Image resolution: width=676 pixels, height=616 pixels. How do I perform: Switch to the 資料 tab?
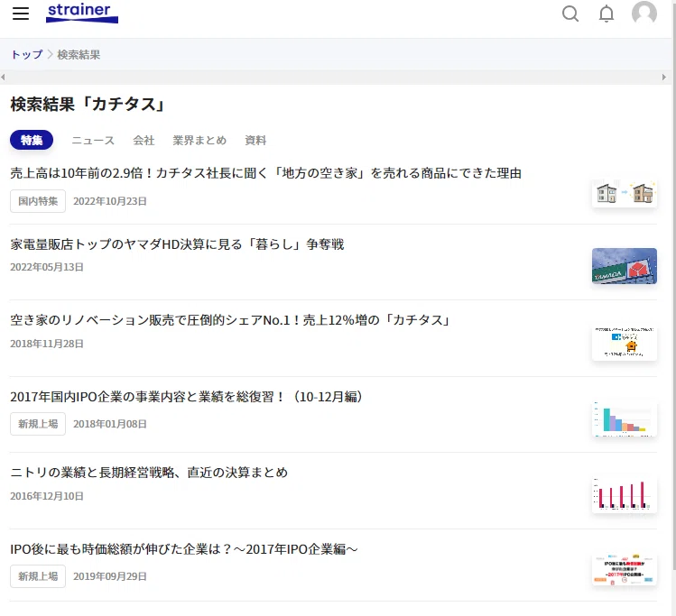pos(255,141)
